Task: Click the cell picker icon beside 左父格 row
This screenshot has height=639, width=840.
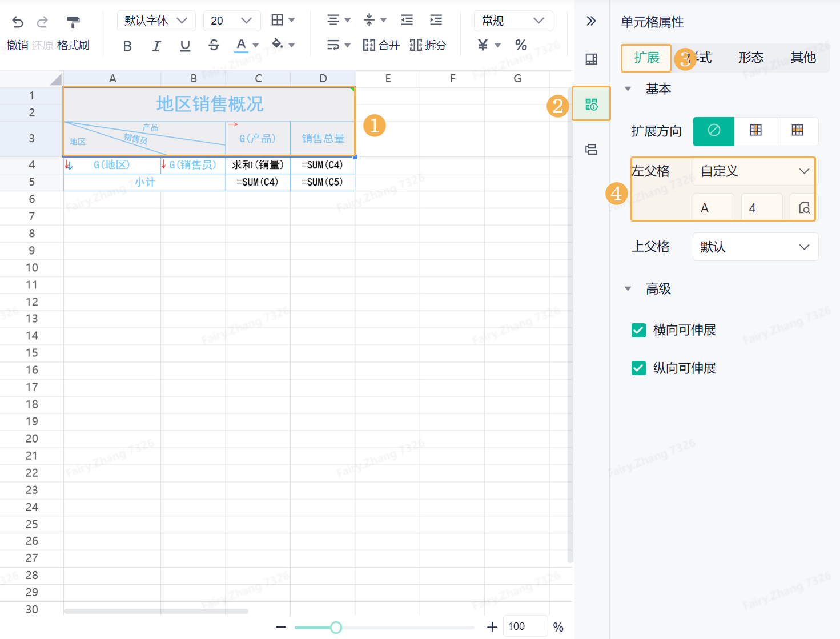Action: [x=804, y=208]
